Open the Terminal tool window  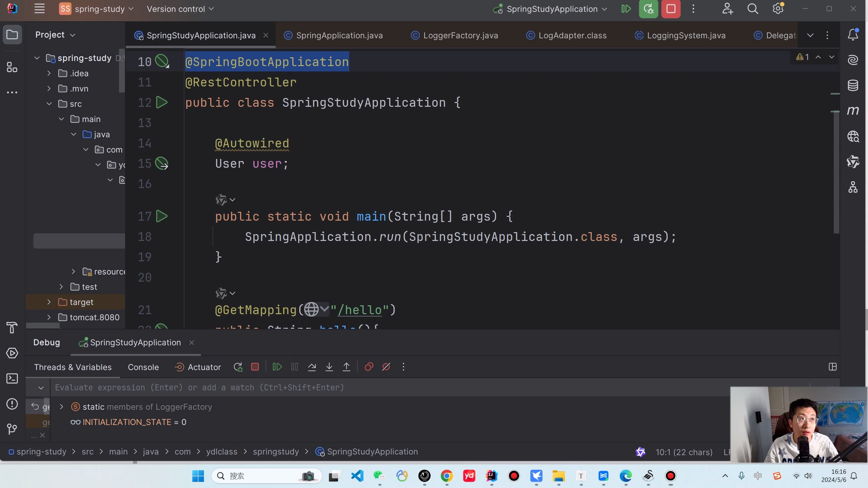12,379
